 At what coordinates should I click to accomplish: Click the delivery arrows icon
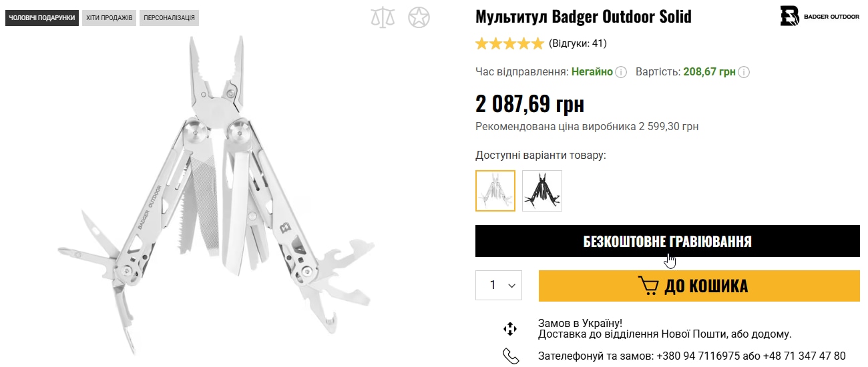tap(510, 328)
